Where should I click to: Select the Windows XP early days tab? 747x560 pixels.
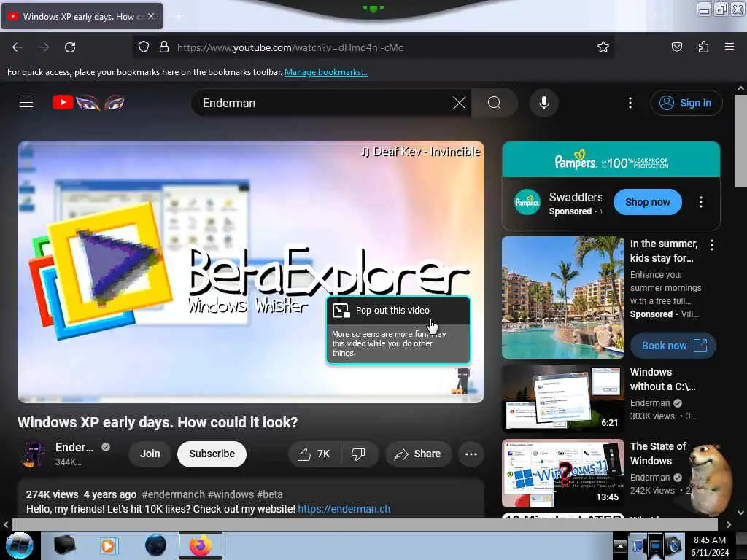click(82, 16)
